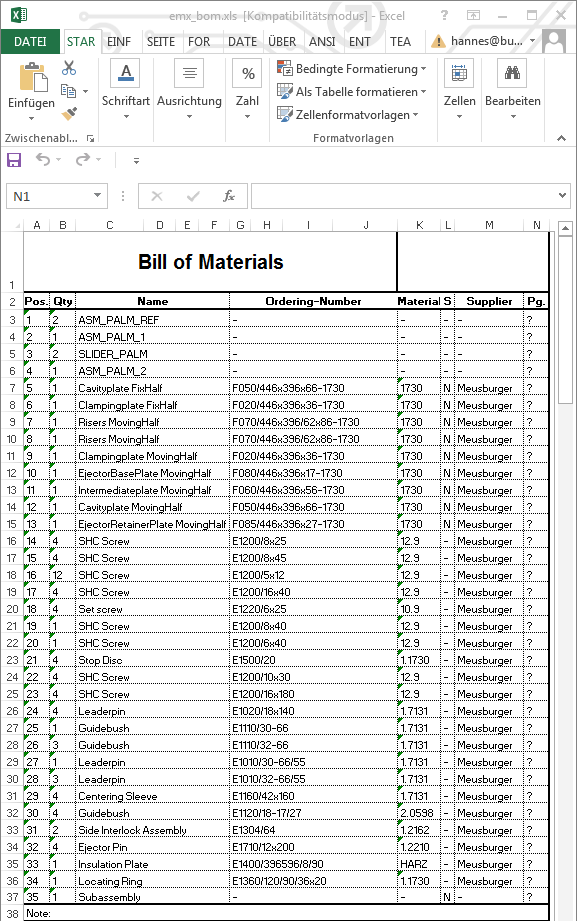
Task: Select row header 7
Action: tap(12, 388)
